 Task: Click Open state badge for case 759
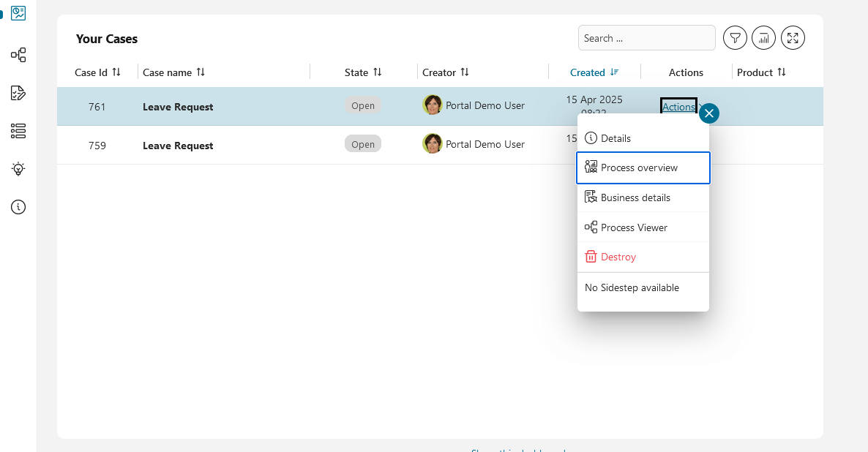click(x=363, y=144)
